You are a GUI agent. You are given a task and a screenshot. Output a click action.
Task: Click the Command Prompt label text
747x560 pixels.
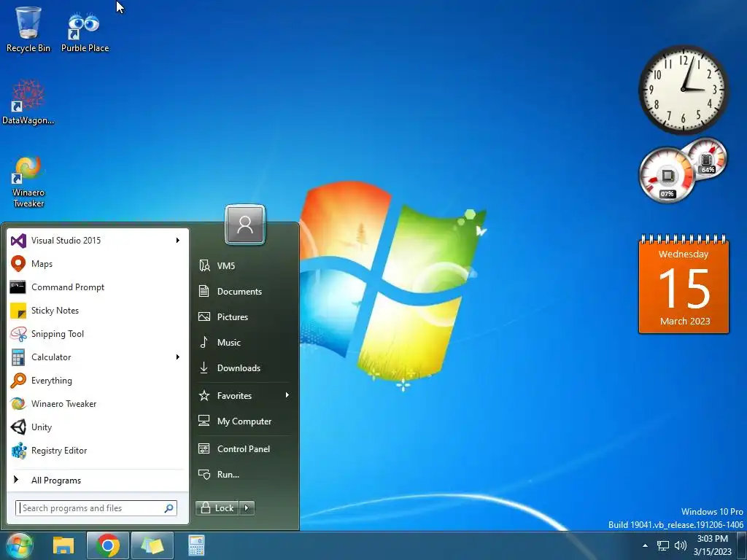[x=68, y=287]
